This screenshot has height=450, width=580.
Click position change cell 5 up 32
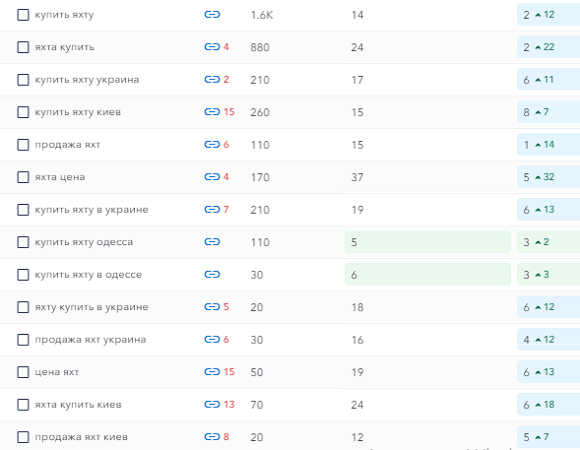coord(548,177)
